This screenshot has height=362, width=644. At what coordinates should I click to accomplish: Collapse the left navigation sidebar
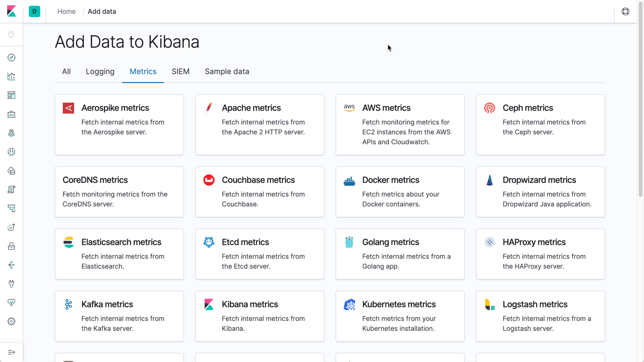11,352
